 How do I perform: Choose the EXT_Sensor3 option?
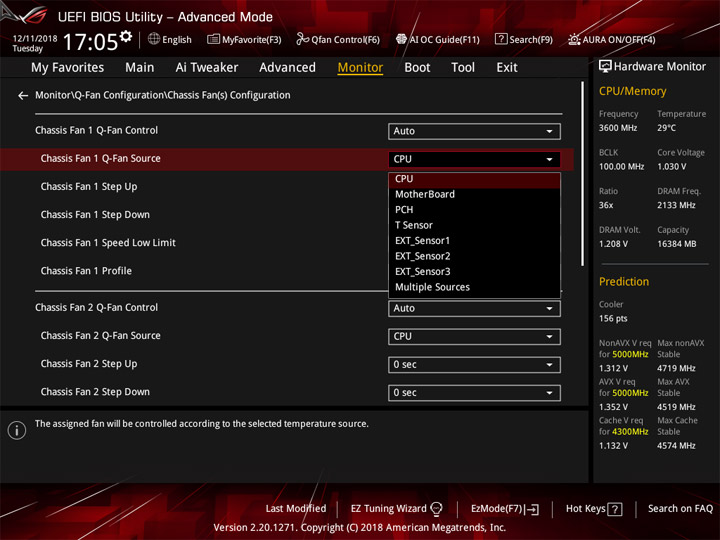[474, 272]
